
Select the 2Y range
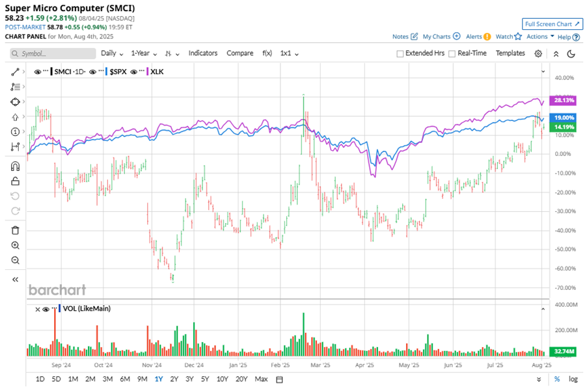[x=174, y=379]
